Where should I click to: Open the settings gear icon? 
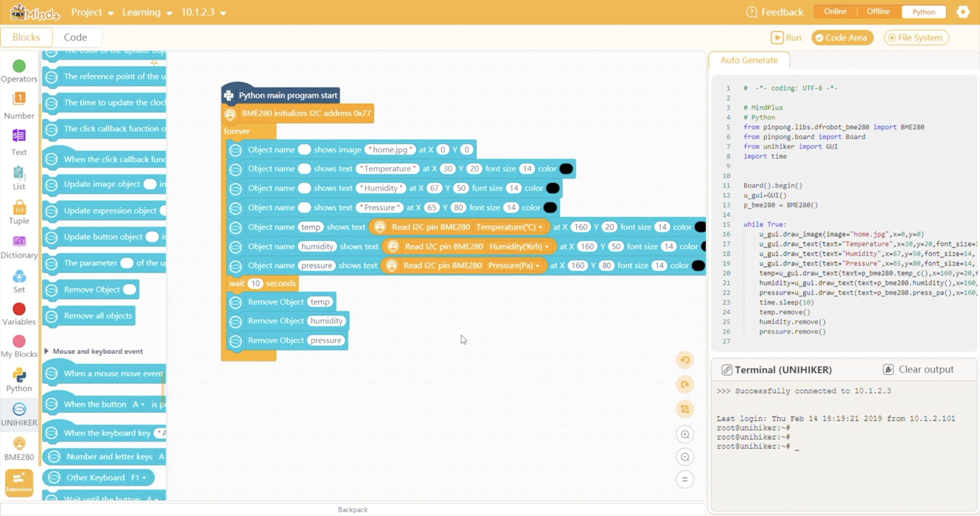(x=963, y=12)
